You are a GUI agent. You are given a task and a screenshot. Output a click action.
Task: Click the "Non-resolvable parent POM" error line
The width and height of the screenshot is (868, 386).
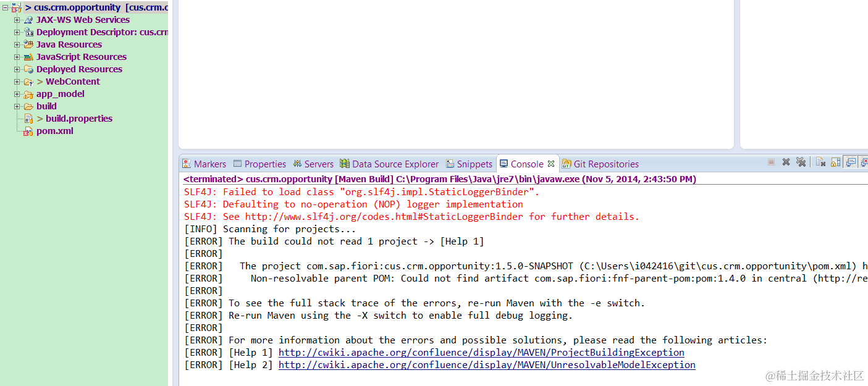(x=526, y=279)
